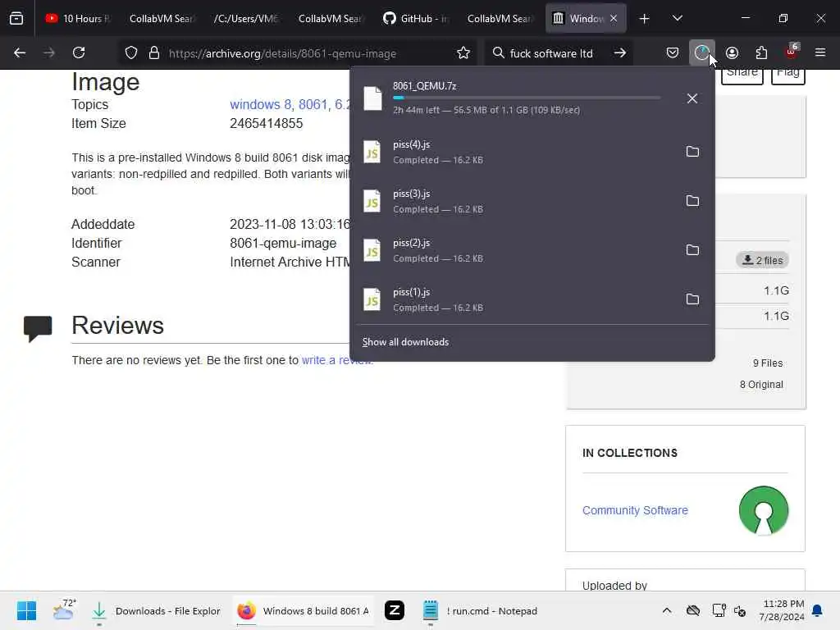The height and width of the screenshot is (630, 840).
Task: Open the Windows Start menu
Action: click(x=26, y=610)
